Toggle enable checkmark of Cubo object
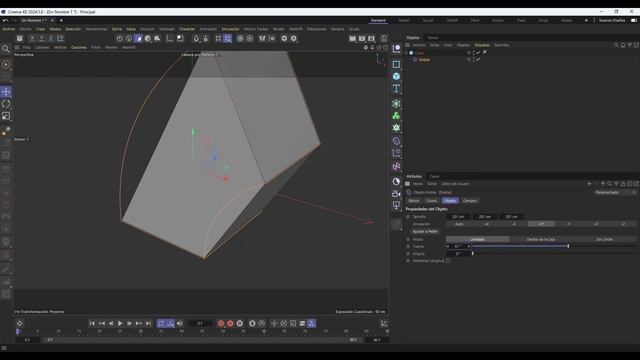Screen dimensions: 640x360 (478, 53)
